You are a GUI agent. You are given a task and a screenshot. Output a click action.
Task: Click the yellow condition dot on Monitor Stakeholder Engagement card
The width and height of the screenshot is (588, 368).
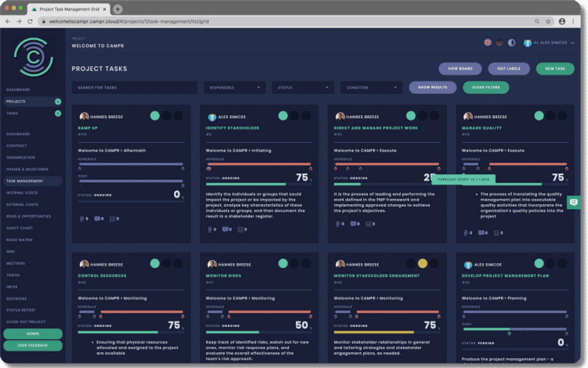click(423, 264)
